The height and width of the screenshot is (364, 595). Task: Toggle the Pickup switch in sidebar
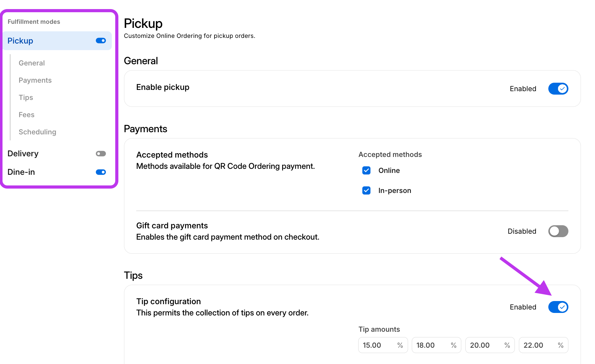coord(101,41)
